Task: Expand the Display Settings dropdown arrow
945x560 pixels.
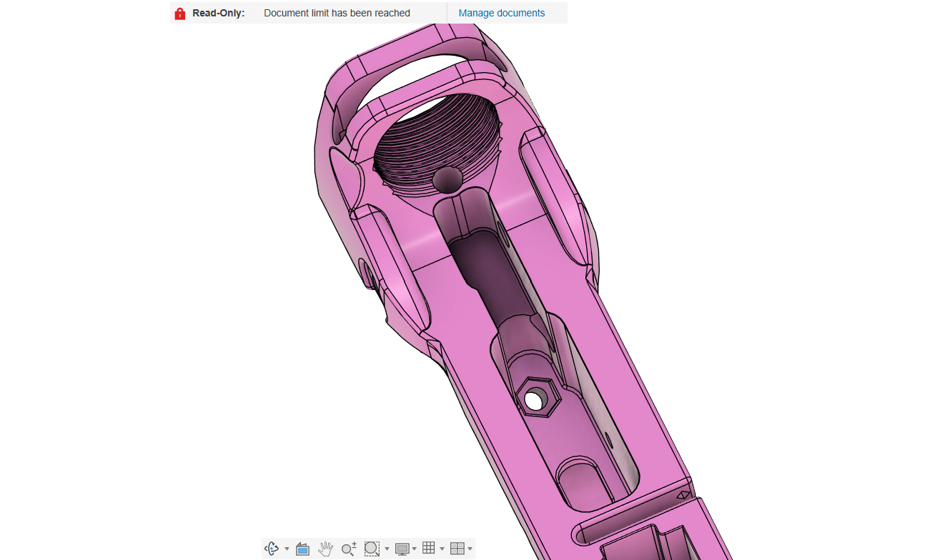Action: 415,549
